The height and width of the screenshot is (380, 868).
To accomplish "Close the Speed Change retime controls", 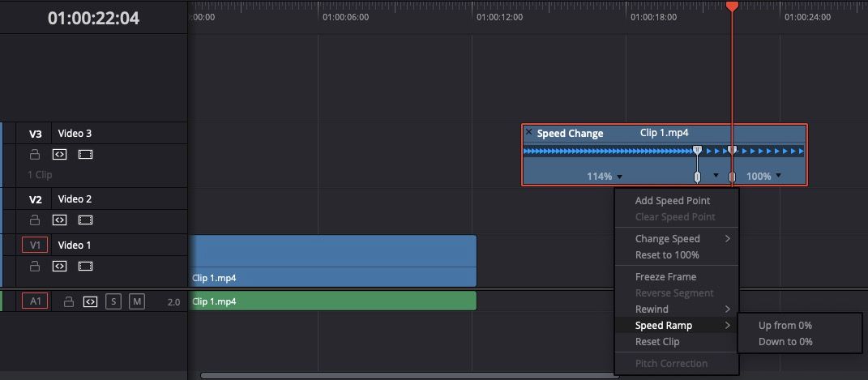I will [529, 132].
